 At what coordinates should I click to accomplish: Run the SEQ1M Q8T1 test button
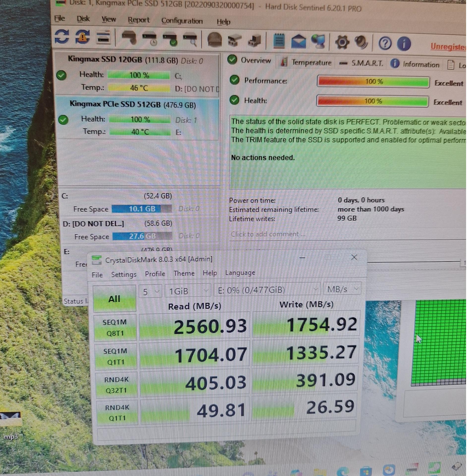tap(115, 327)
